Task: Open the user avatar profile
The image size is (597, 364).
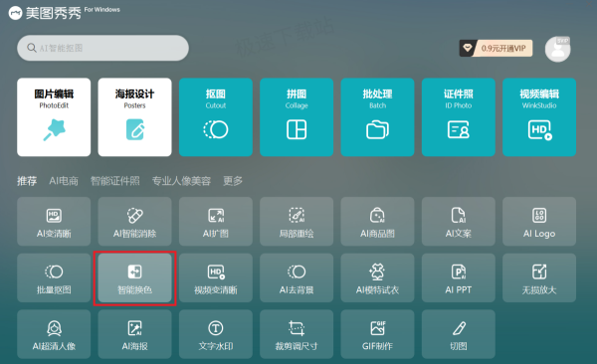Action: [x=558, y=50]
